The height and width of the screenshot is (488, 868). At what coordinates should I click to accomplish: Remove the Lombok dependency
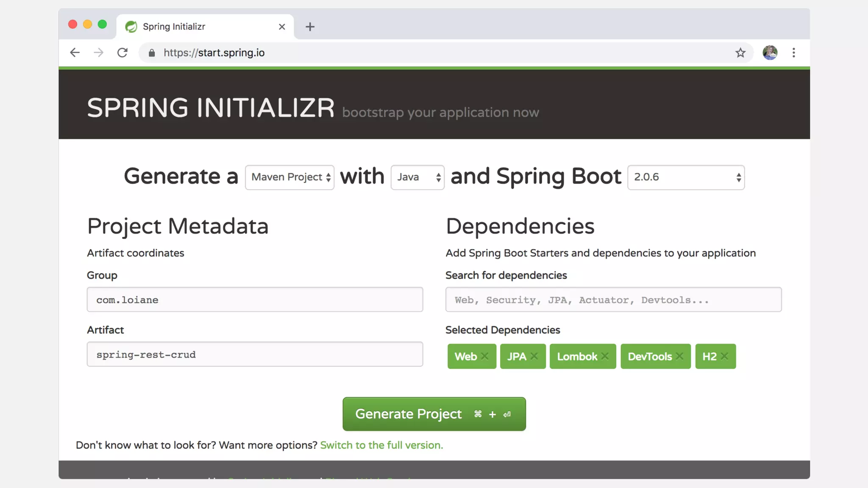pos(605,356)
